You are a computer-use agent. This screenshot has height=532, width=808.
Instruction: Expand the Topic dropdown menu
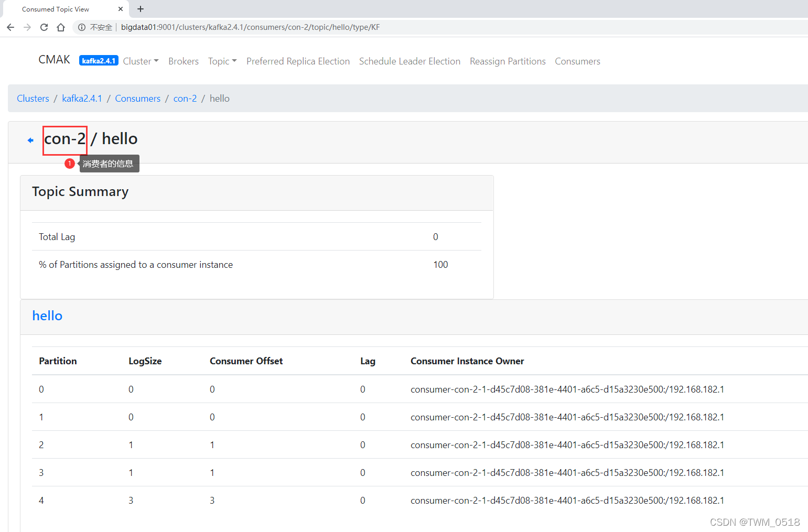tap(222, 61)
